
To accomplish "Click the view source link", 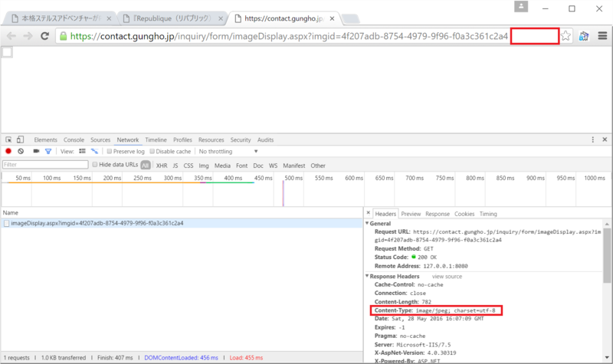I will tap(447, 277).
